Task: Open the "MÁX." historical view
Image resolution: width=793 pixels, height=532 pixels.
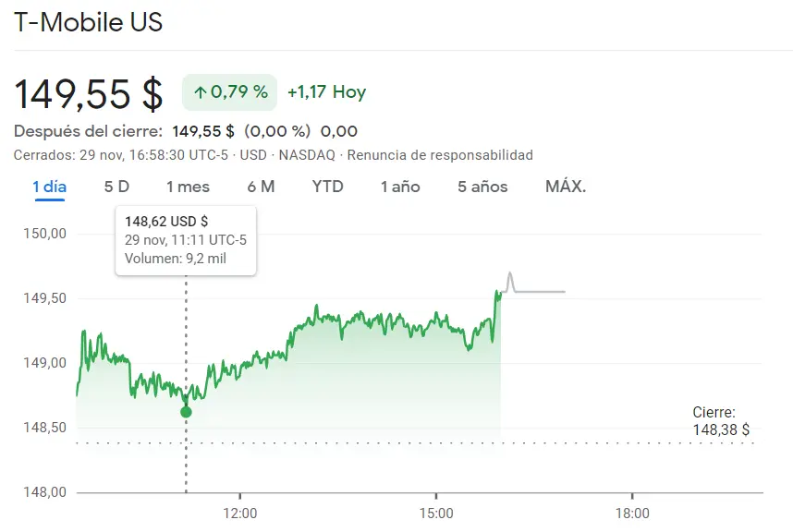Action: [x=564, y=186]
